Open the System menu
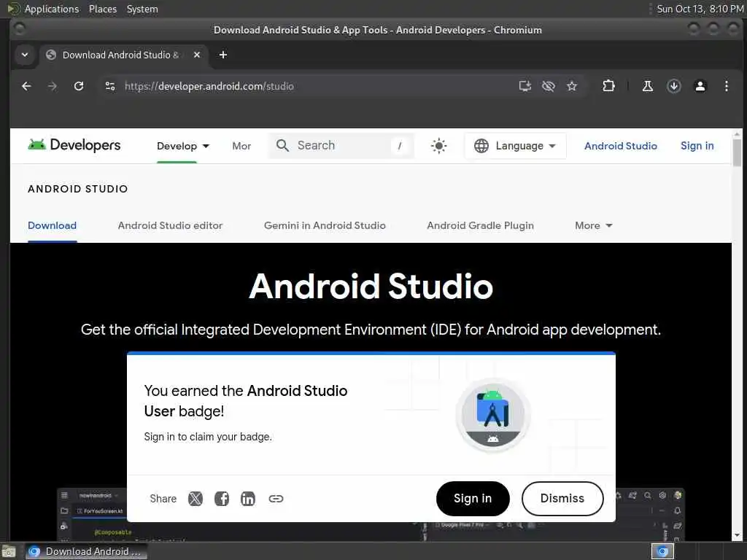 (142, 9)
